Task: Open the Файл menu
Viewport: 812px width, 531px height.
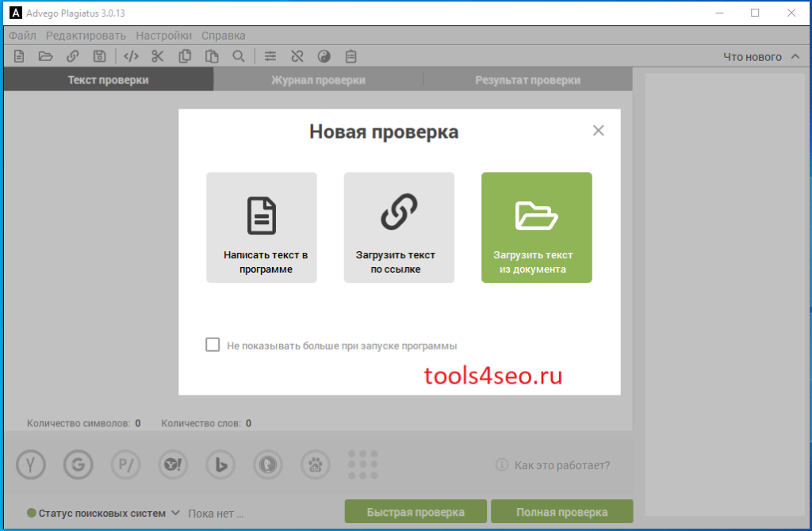Action: point(22,36)
